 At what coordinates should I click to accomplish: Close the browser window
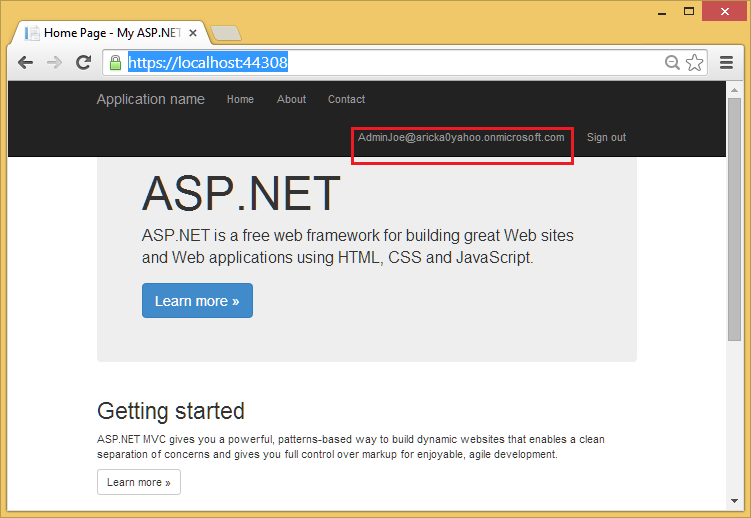click(725, 11)
